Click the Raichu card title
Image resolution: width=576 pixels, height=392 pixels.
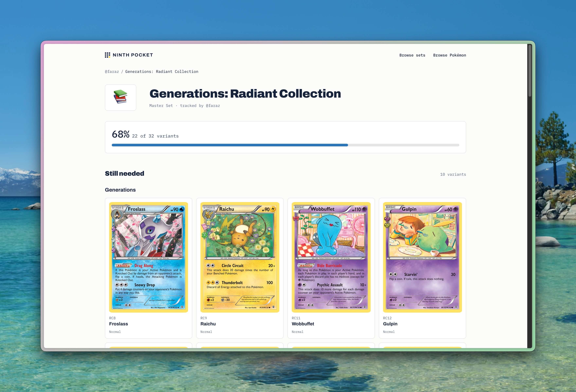pos(208,324)
